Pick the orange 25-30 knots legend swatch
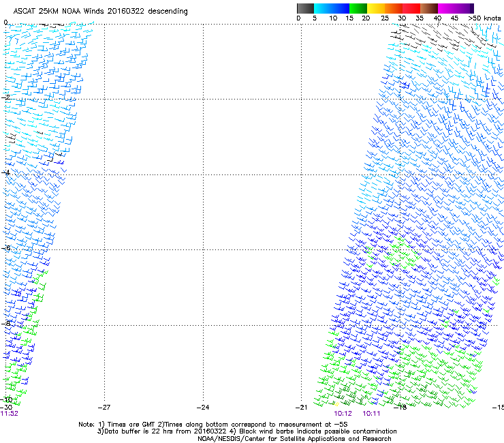The height and width of the screenshot is (443, 504). pyautogui.click(x=394, y=8)
